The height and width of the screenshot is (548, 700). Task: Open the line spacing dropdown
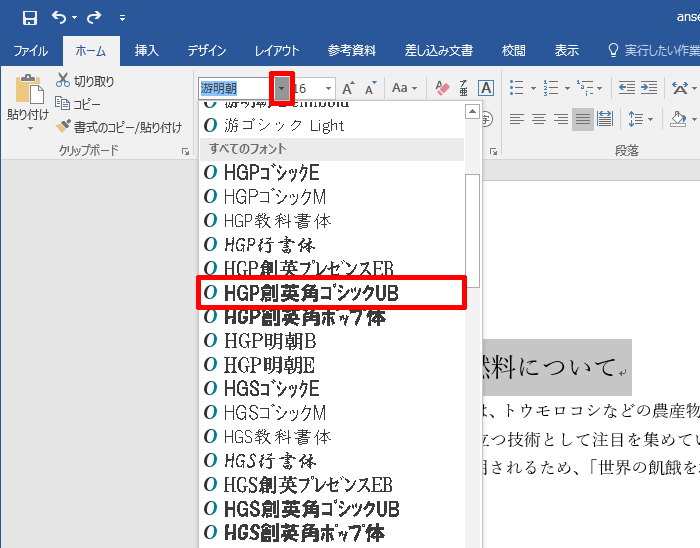click(x=640, y=119)
